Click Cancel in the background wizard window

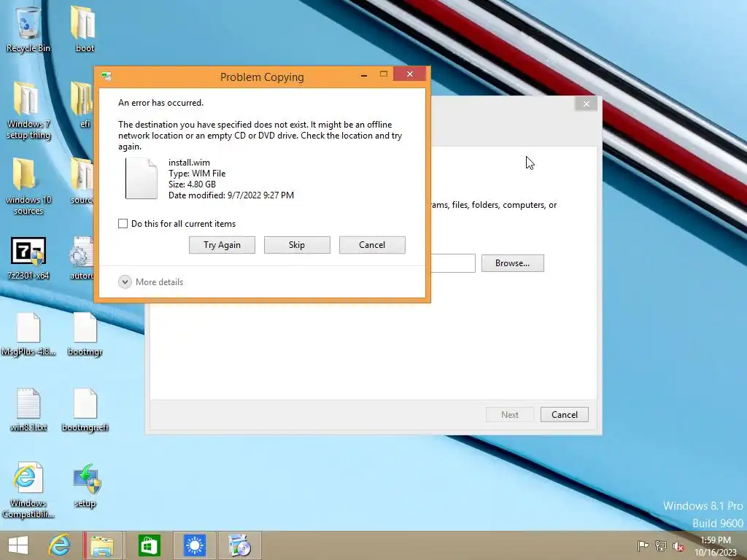tap(565, 415)
